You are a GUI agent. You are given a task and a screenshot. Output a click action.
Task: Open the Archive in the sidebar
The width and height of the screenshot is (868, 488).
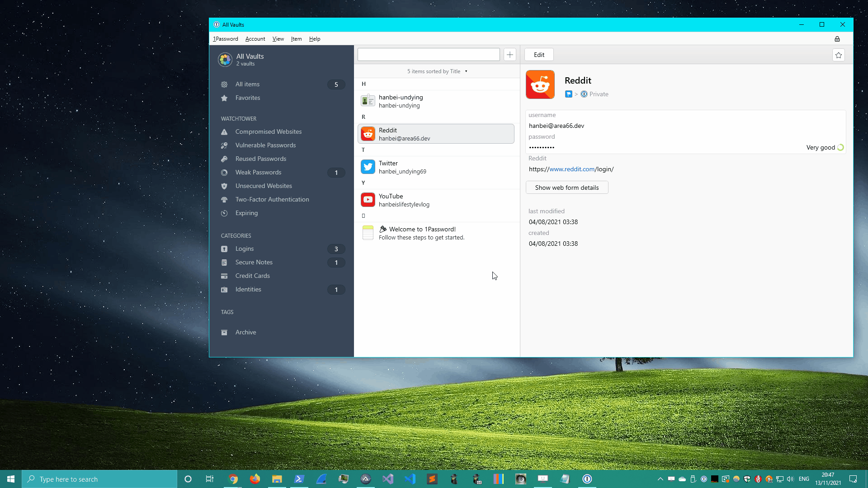click(x=282, y=333)
